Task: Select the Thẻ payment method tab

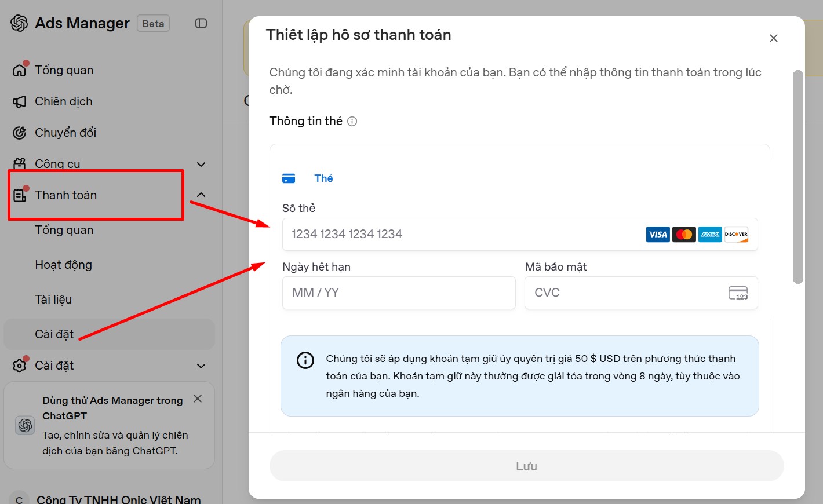Action: click(308, 178)
